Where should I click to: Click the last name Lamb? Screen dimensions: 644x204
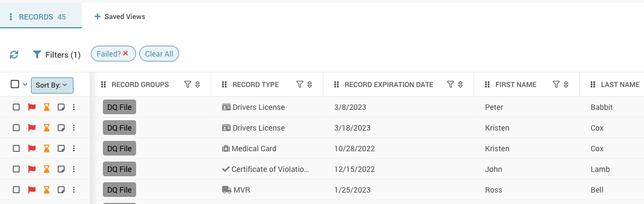(600, 169)
